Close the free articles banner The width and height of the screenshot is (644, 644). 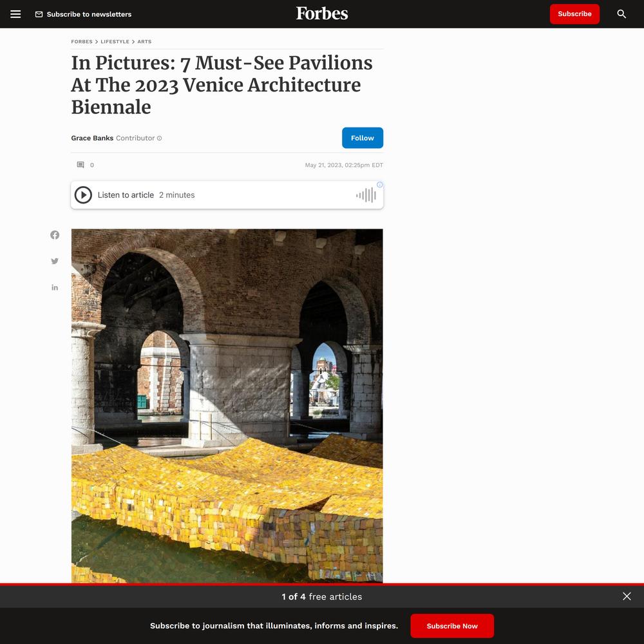click(x=627, y=596)
